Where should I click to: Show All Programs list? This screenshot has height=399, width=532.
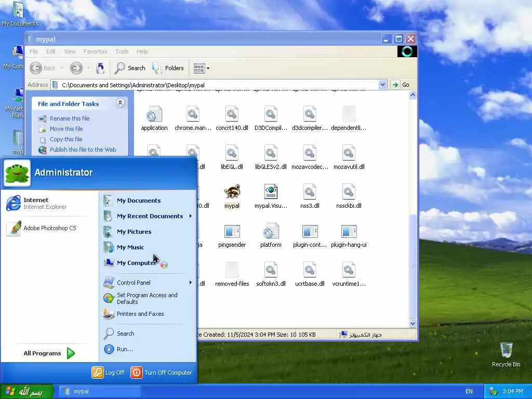[x=49, y=353]
